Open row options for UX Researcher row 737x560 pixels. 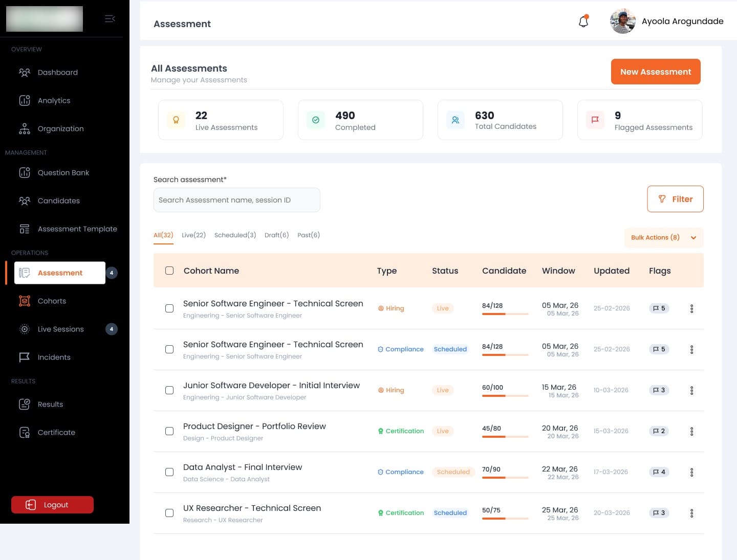tap(691, 513)
